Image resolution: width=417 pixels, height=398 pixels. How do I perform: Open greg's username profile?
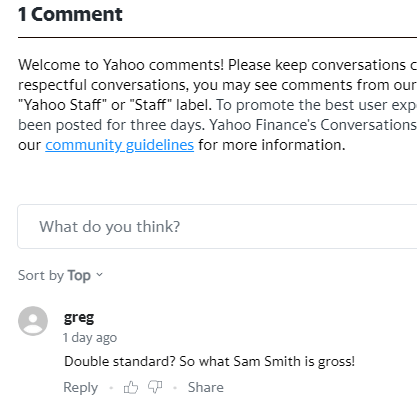tap(79, 317)
